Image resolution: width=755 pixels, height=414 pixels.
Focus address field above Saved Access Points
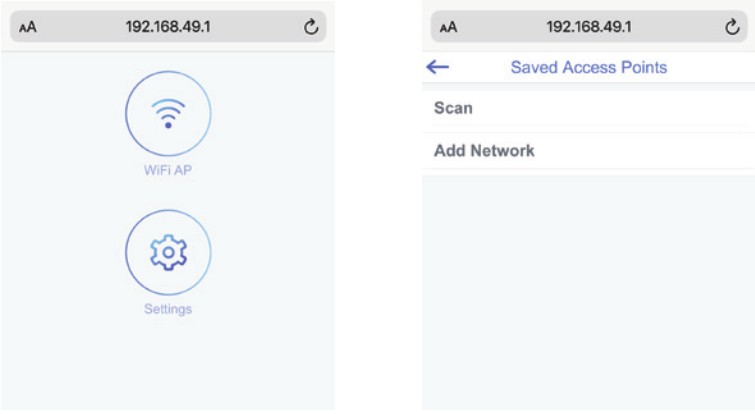(x=588, y=28)
